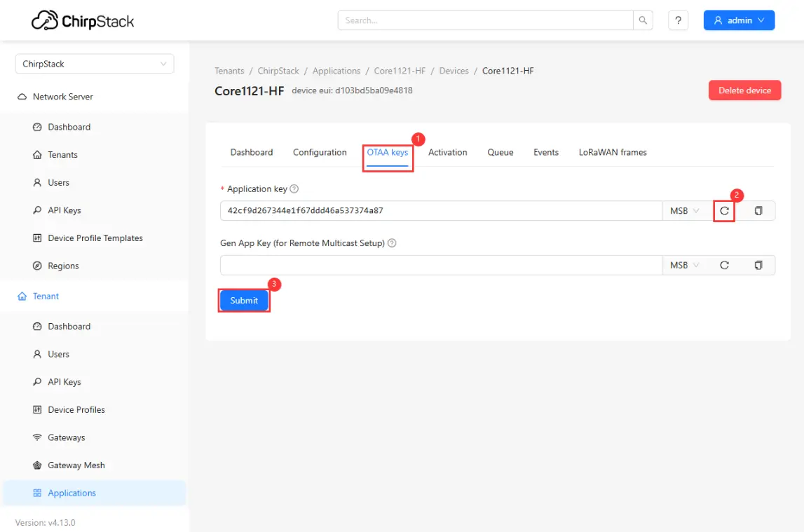Show Gen App Key help tooltip icon
The image size is (804, 532).
coord(392,243)
